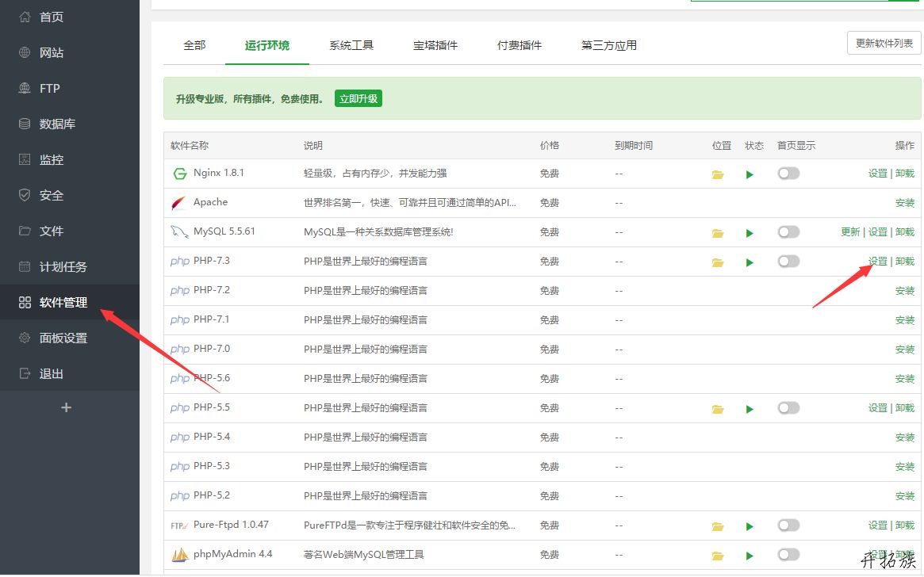Image resolution: width=924 pixels, height=577 pixels.
Task: Click the plus icon below sidebar menu
Action: click(x=66, y=407)
